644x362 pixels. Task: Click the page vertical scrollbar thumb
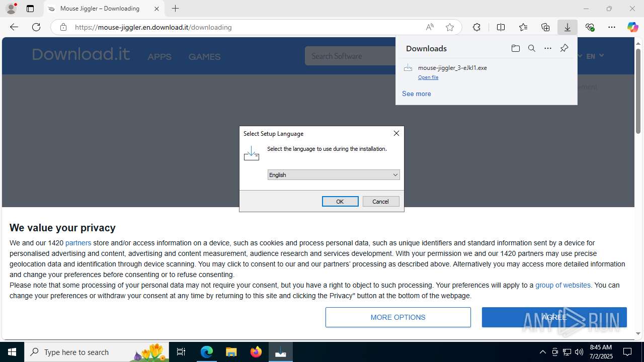(638, 90)
